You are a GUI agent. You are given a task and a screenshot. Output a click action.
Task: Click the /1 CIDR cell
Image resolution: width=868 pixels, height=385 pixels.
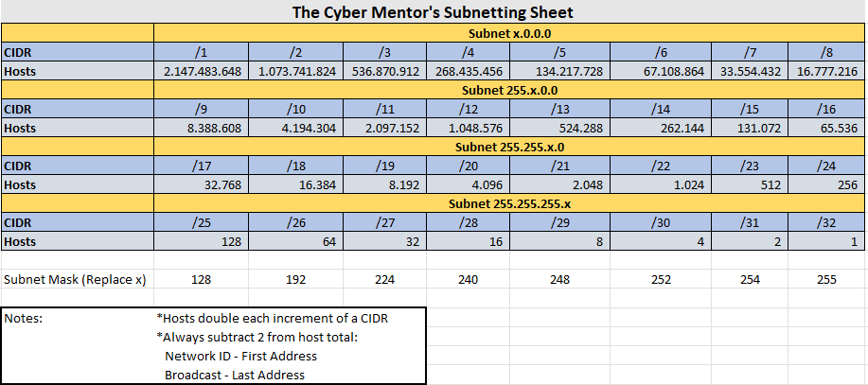202,52
